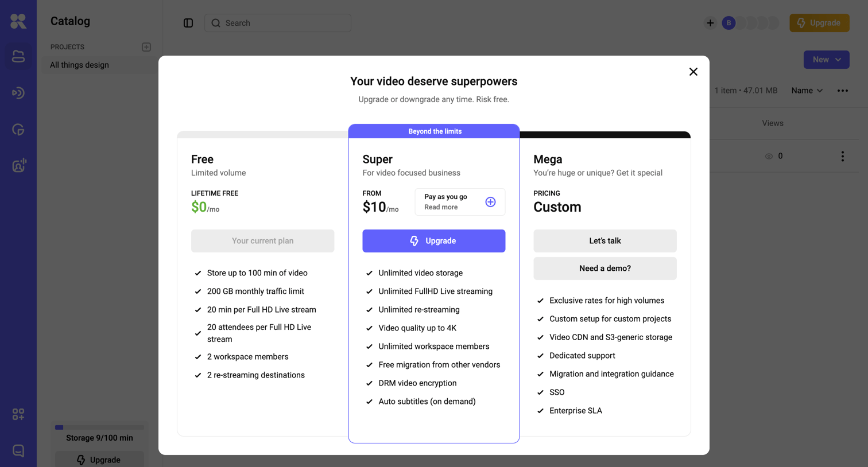Click the Let's talk button
This screenshot has width=868, height=467.
[604, 241]
